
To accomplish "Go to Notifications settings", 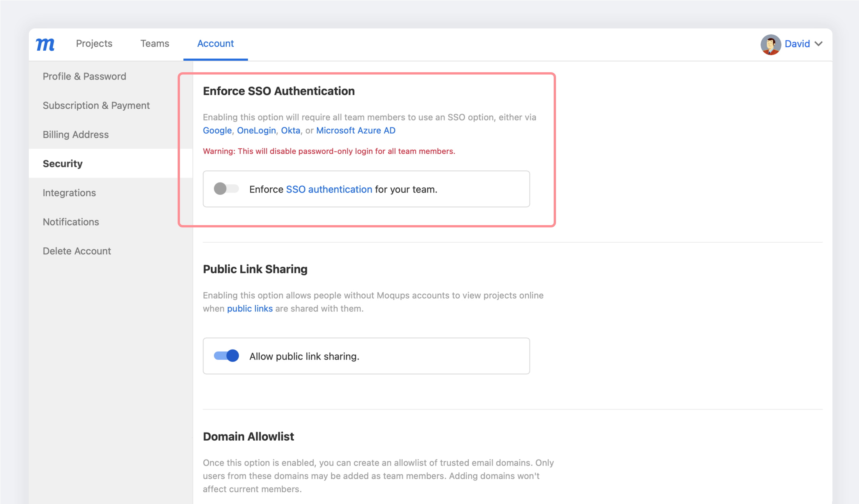I will pos(71,222).
